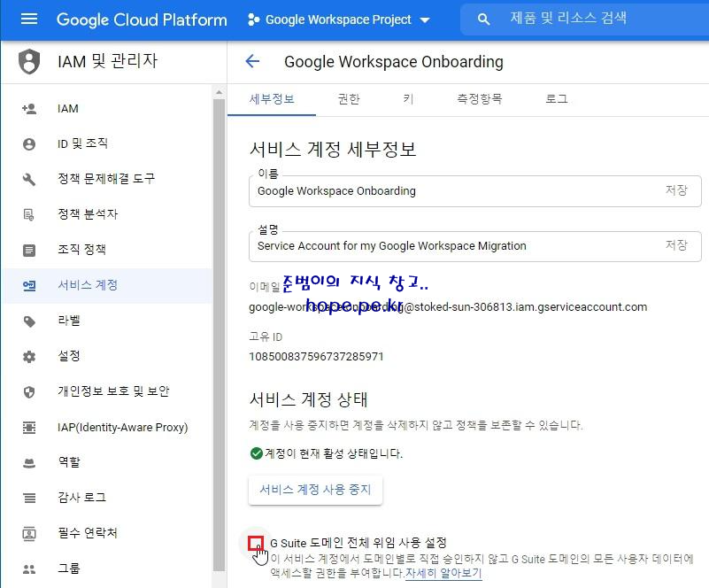This screenshot has width=709, height=588.
Task: Click the IAM shield logo icon
Action: tap(29, 61)
